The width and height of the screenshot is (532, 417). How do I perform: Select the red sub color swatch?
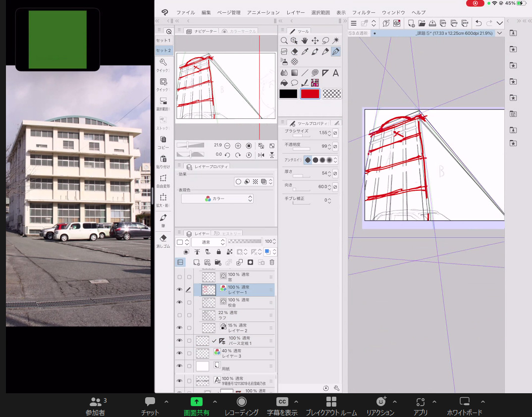coord(310,94)
